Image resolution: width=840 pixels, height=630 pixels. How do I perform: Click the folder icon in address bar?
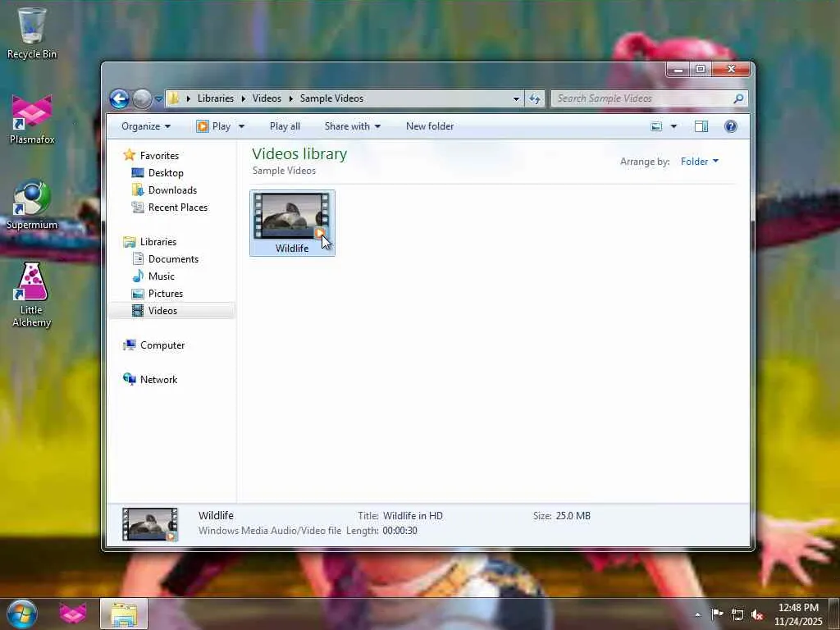[174, 98]
